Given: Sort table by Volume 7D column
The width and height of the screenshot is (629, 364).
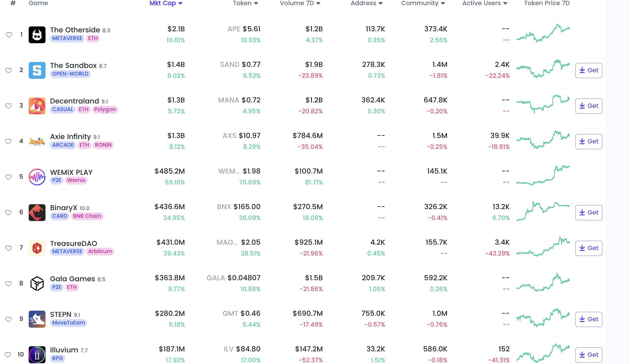Looking at the screenshot, I should pyautogui.click(x=300, y=3).
